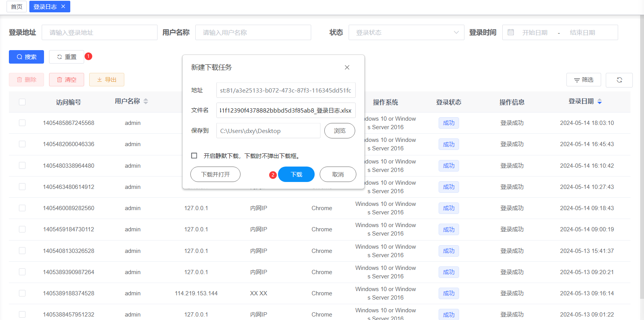This screenshot has width=644, height=320.
Task: Click the access ID 1405388457951232
Action: pos(68,315)
